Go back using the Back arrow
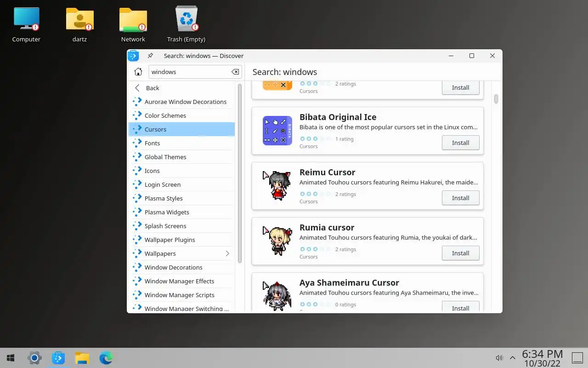The height and width of the screenshot is (368, 588). 137,88
